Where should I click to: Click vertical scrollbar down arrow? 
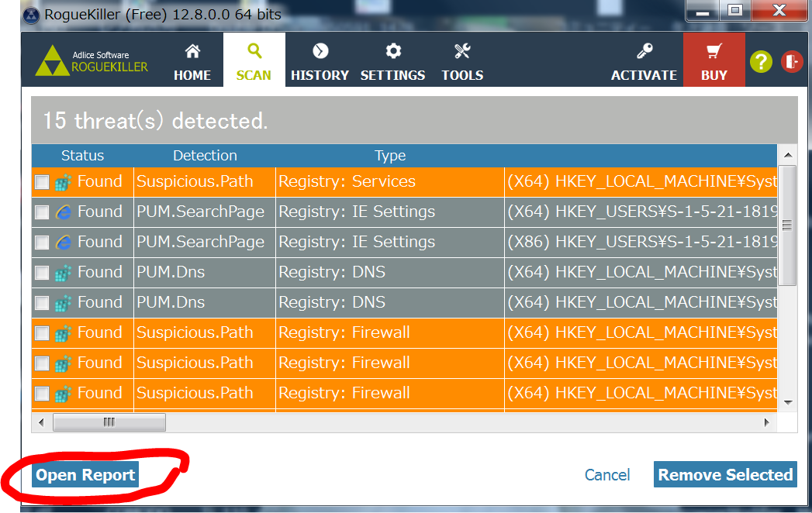point(788,402)
